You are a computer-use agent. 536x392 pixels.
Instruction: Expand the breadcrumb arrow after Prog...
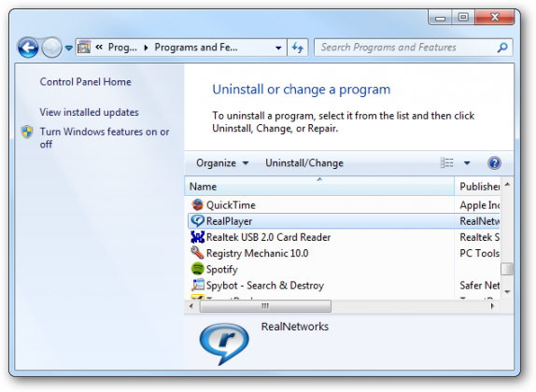(x=146, y=48)
